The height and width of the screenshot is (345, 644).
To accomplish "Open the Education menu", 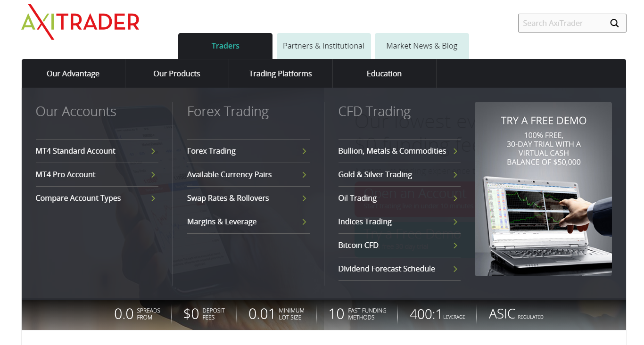I will click(384, 74).
